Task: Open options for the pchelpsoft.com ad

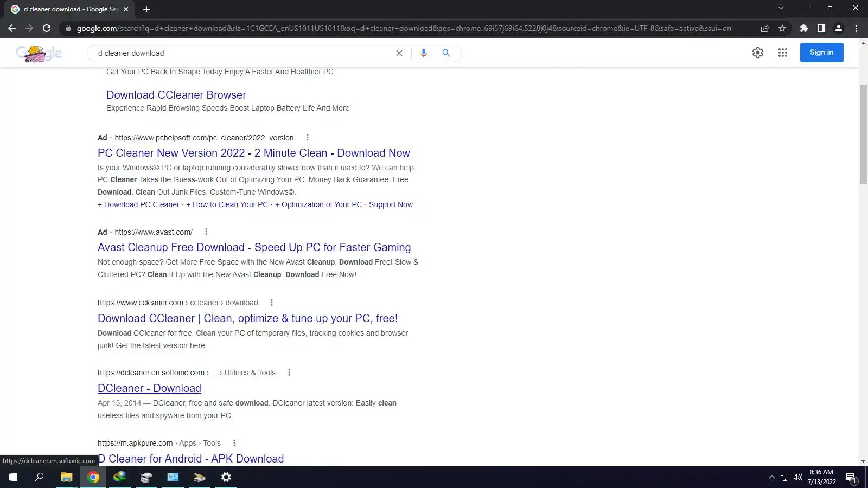Action: (308, 138)
